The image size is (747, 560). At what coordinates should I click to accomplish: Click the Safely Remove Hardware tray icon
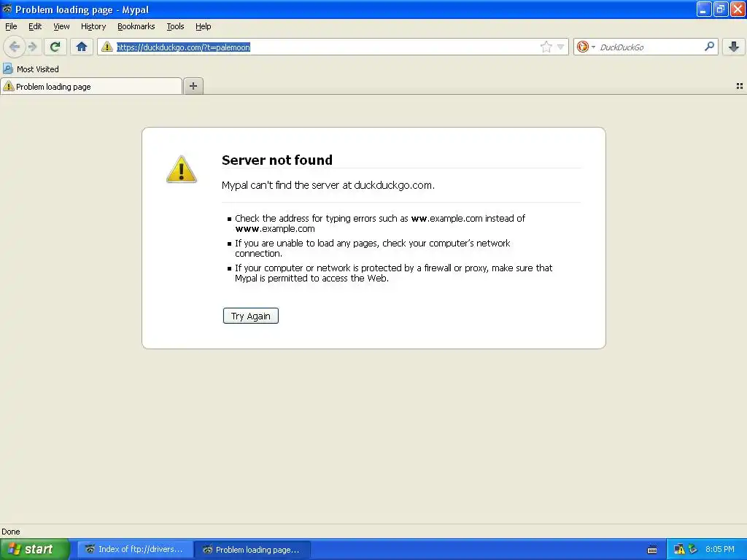[693, 549]
